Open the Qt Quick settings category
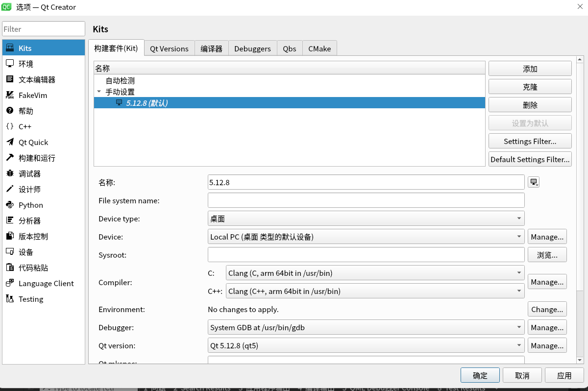Image resolution: width=588 pixels, height=391 pixels. (x=44, y=142)
